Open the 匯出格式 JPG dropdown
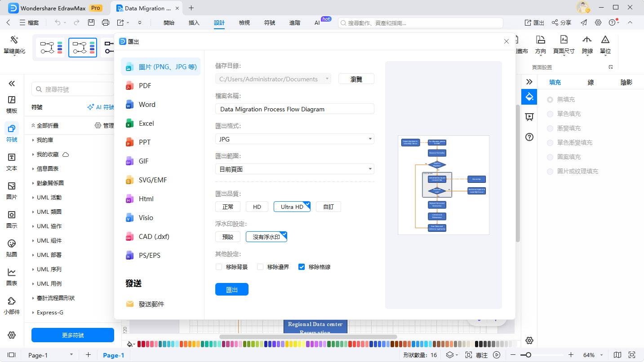Viewport: 644px width, 362px height. point(294,139)
